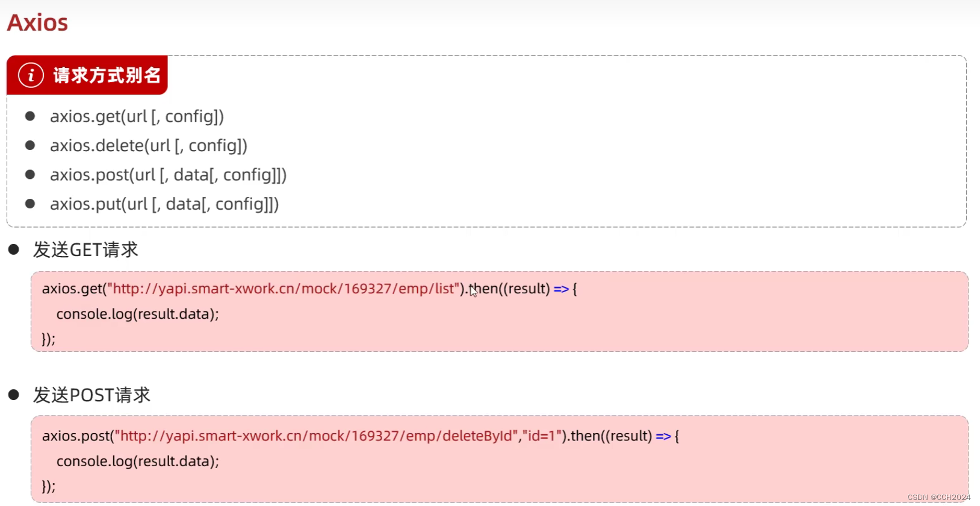980x506 pixels.
Task: Click the info icon in red header
Action: click(x=31, y=75)
